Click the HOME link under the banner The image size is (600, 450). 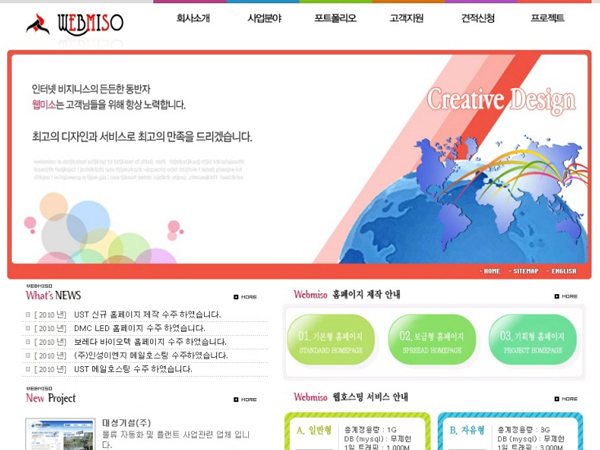pos(490,271)
